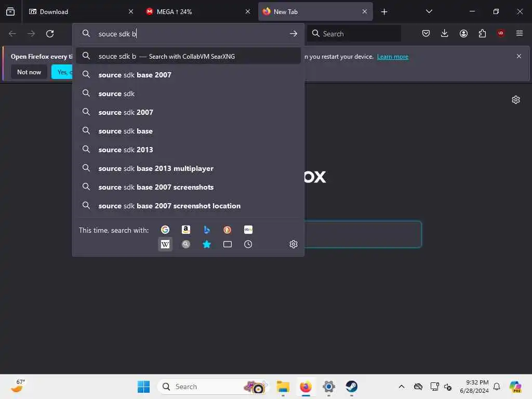Open New Tab page personalize gear
Image resolution: width=532 pixels, height=399 pixels.
(x=516, y=100)
